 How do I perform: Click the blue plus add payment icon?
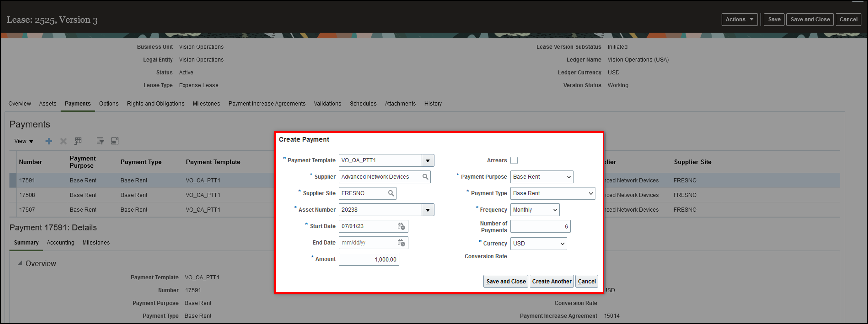click(49, 141)
